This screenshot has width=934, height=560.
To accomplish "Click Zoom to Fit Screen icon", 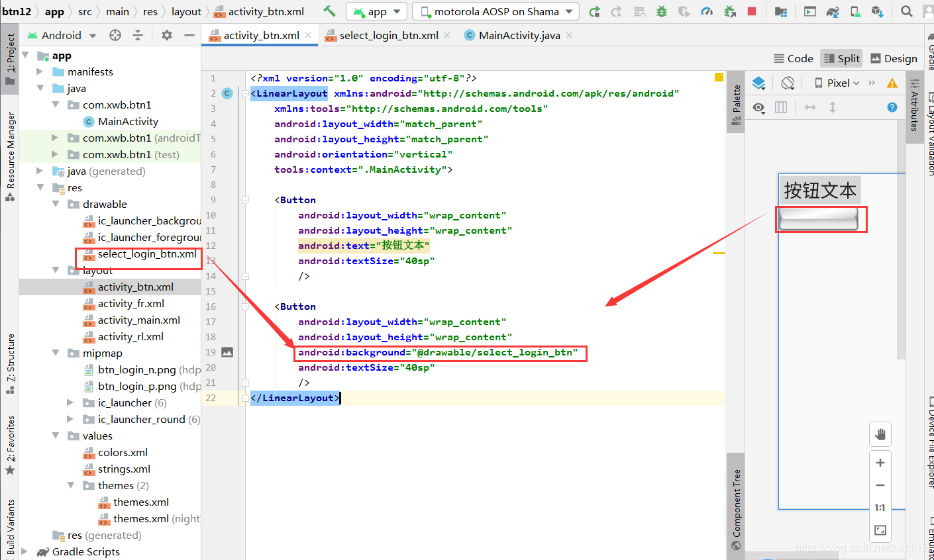I will 880,530.
